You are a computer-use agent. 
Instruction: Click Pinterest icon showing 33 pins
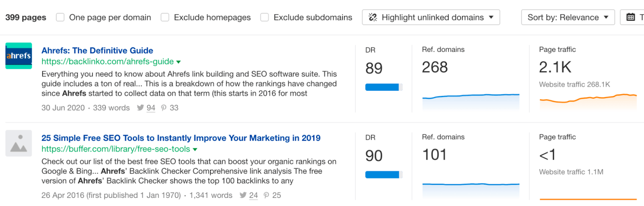(x=164, y=108)
